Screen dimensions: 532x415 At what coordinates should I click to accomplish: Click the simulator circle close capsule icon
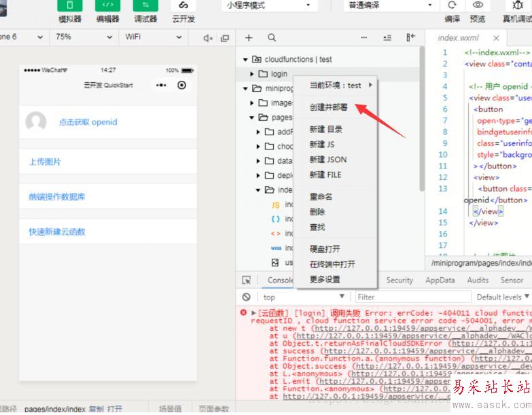tap(182, 85)
